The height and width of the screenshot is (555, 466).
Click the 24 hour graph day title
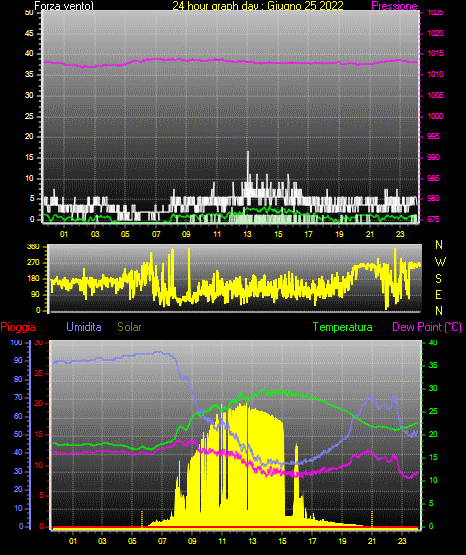(258, 6)
